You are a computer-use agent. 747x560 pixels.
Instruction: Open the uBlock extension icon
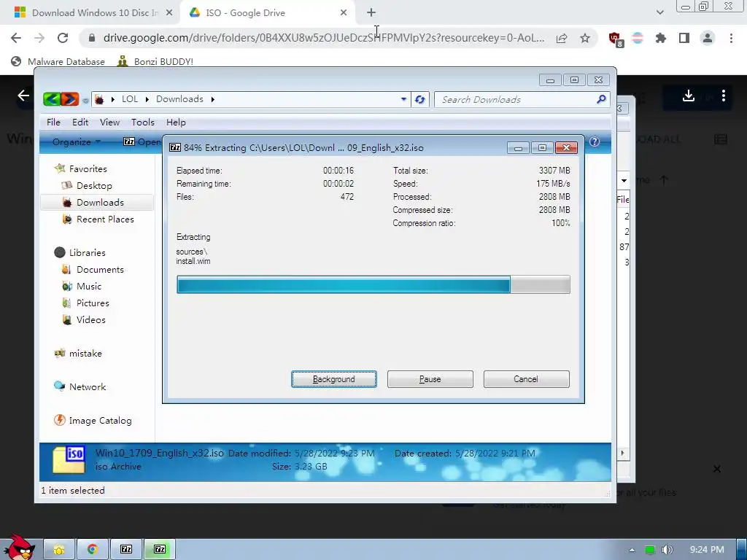(x=615, y=39)
